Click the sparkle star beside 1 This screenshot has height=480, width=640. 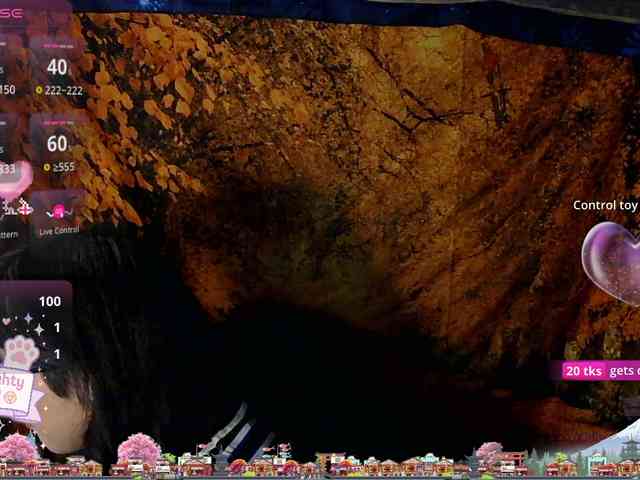[38, 328]
